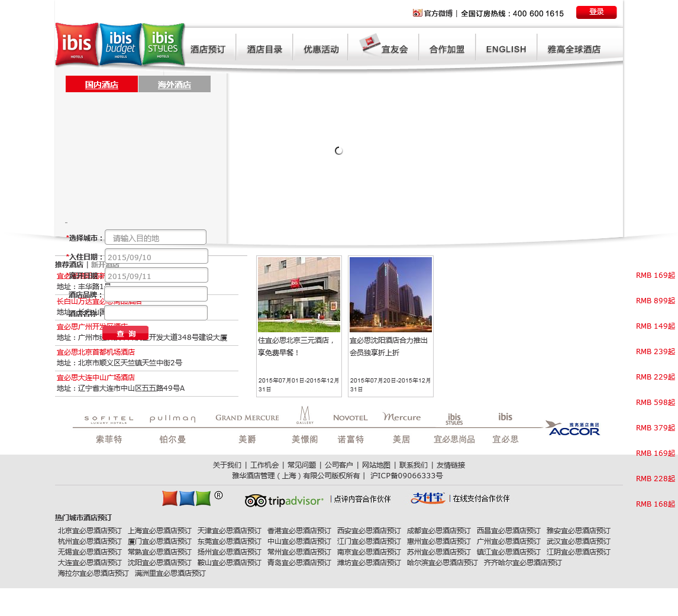Open 联系我们 footer link

(x=414, y=465)
